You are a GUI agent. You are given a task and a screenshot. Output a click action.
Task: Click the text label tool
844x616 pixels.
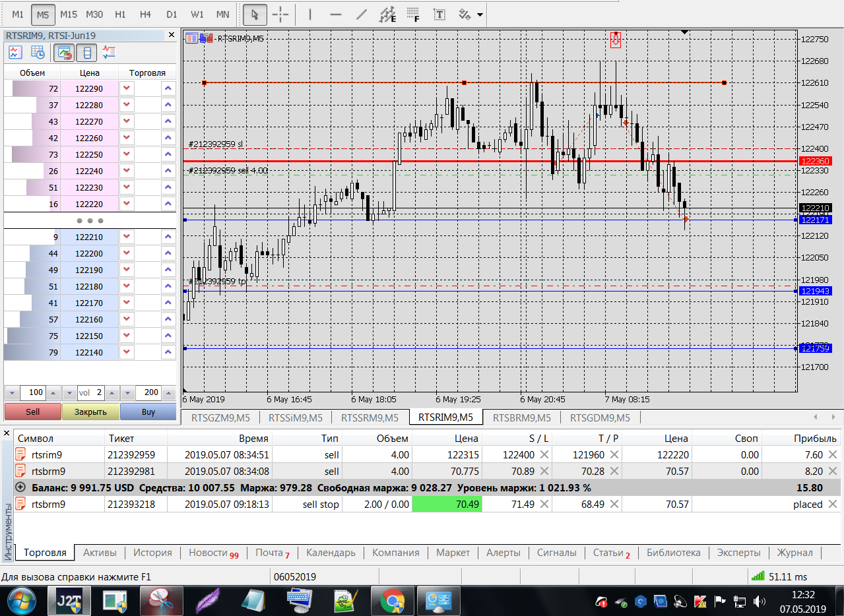point(439,14)
